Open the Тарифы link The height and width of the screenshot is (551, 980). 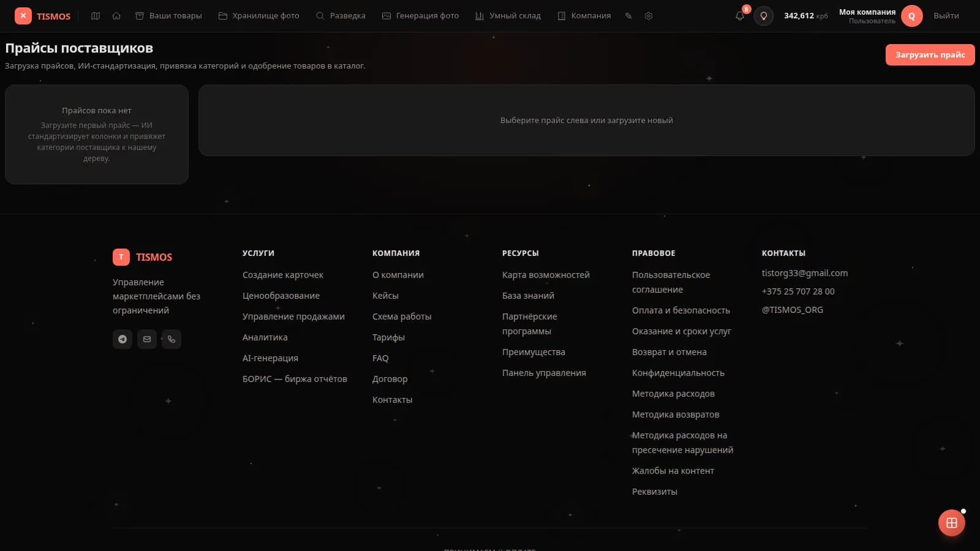[388, 337]
